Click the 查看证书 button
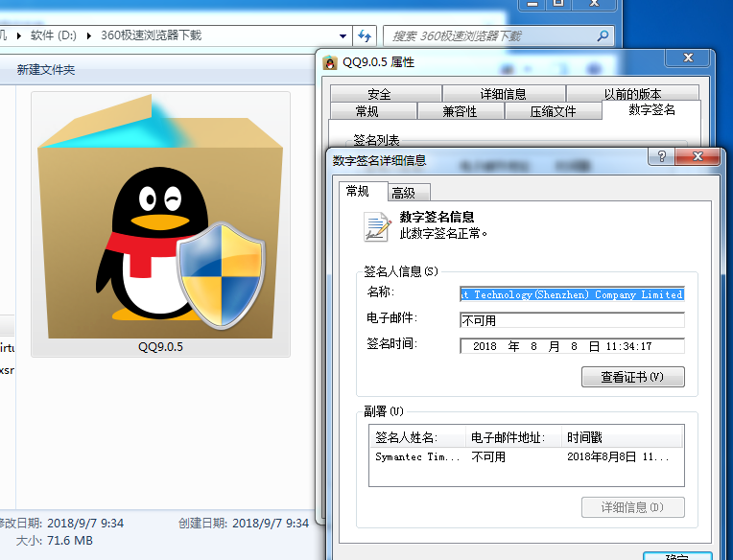Screen dimensions: 733x560 pos(632,377)
